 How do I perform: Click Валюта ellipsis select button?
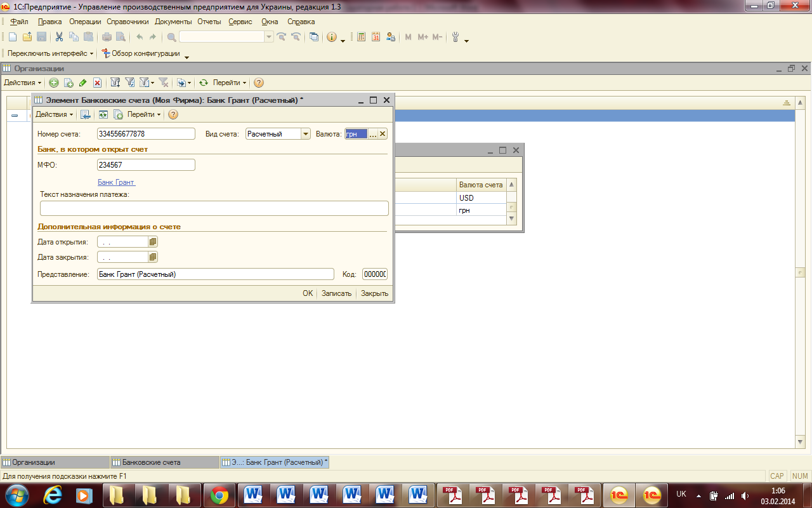click(x=373, y=133)
